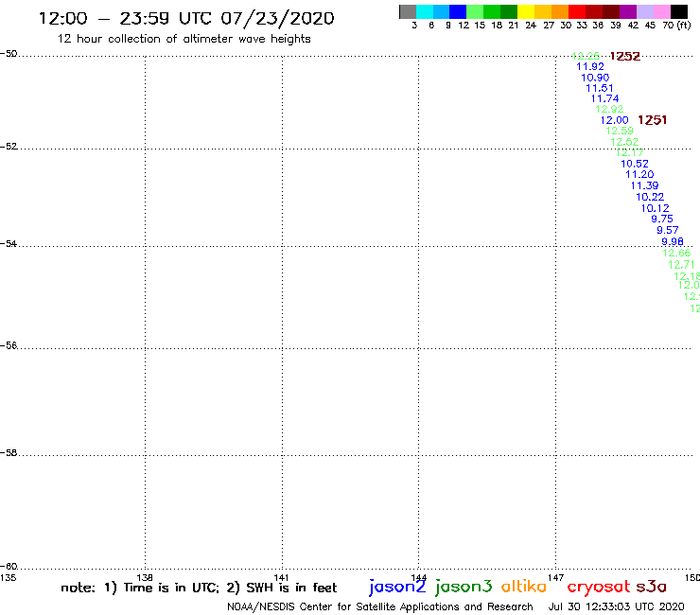The image size is (700, 615).
Task: Click the altika satellite legend label
Action: 524,587
